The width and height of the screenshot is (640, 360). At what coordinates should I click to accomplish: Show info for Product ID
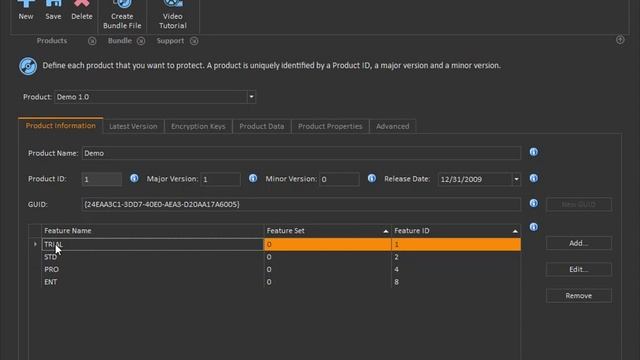click(x=134, y=178)
